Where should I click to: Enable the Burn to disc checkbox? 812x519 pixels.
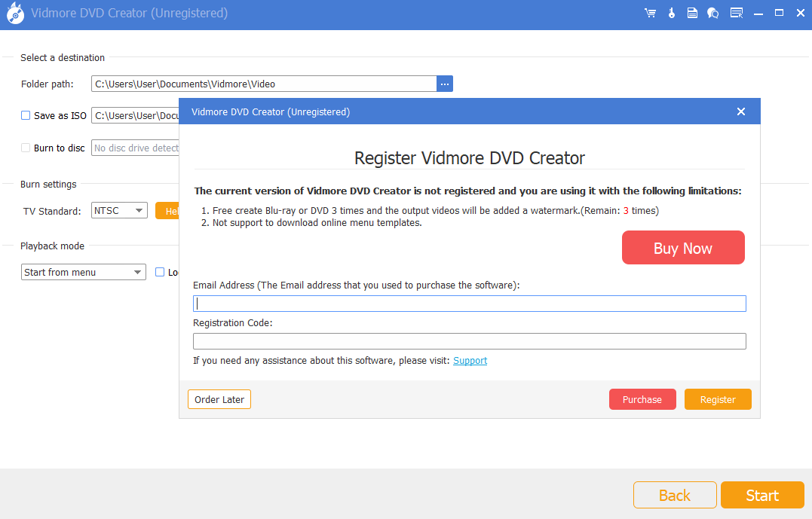pos(25,148)
